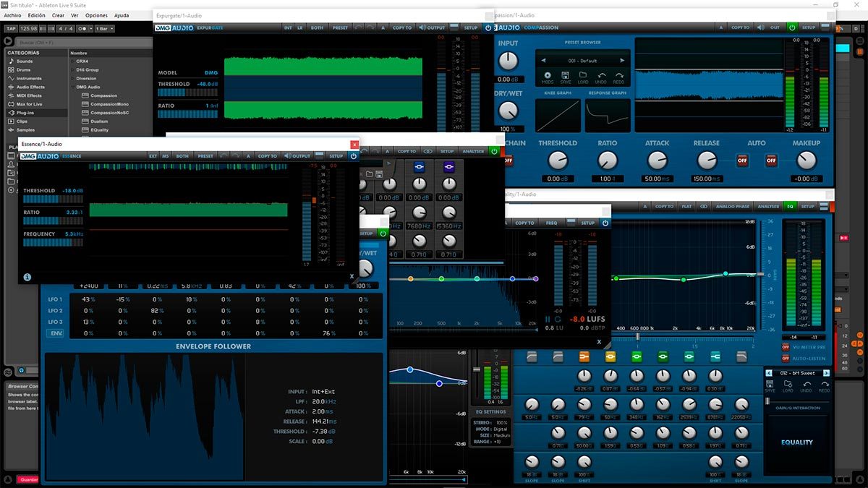The width and height of the screenshot is (868, 488).
Task: Toggle AUTO-LISTEN switch in EQuality
Action: pos(786,358)
